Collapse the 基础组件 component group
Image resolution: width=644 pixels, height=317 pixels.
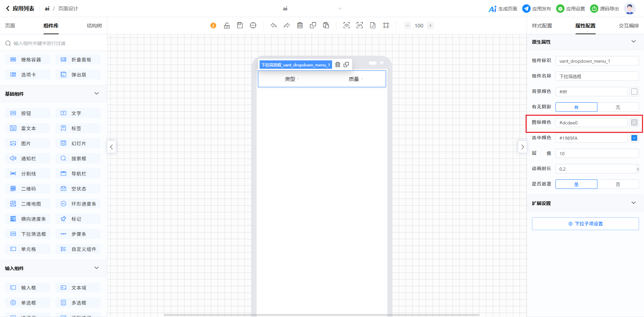[97, 94]
